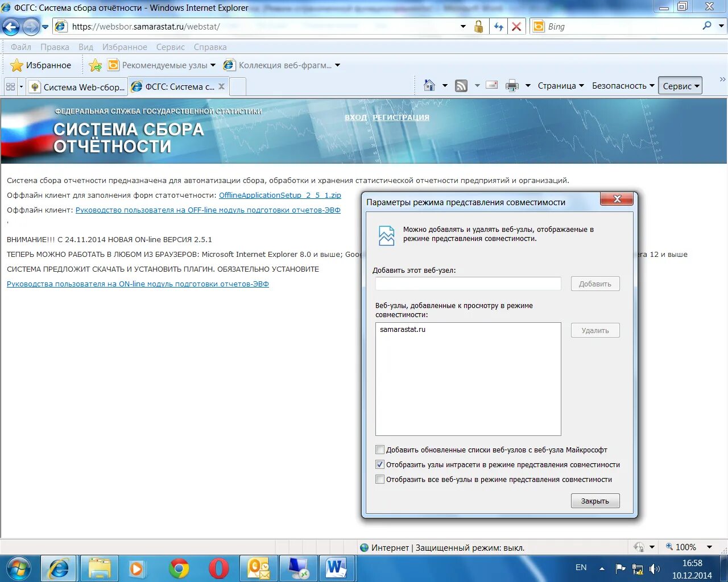The height and width of the screenshot is (582, 728).
Task: Expand Рекомендуемые узлы dropdown
Action: click(x=213, y=65)
